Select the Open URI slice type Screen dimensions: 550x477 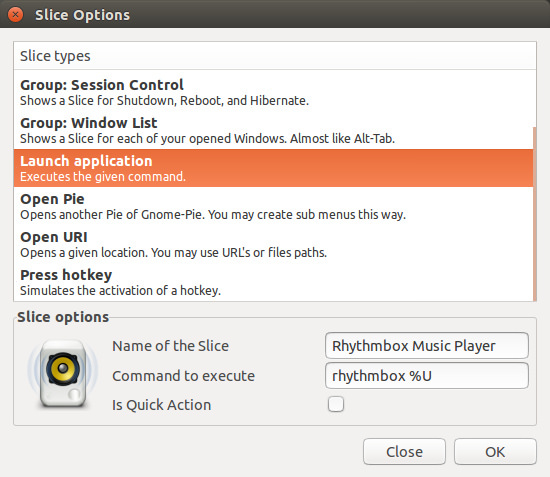tap(273, 244)
